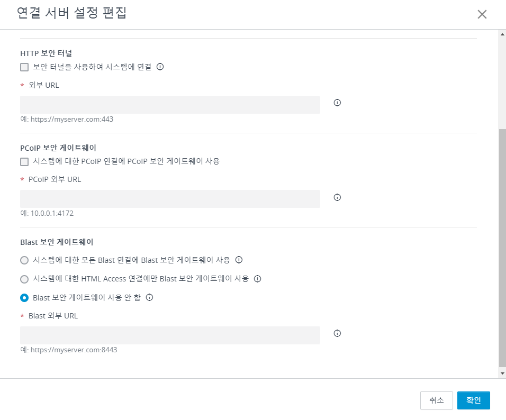Enable PCoIP 보안 게이트웨이 사용 checkbox
The width and height of the screenshot is (506, 420).
click(24, 162)
